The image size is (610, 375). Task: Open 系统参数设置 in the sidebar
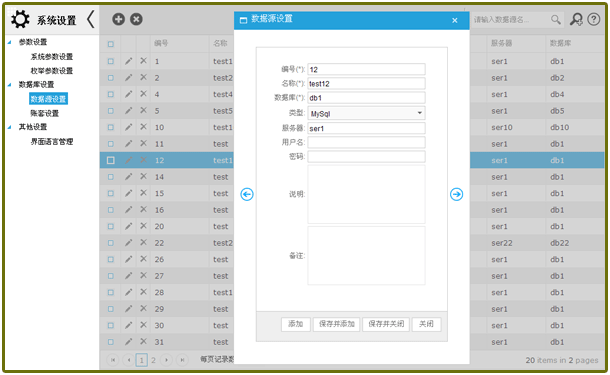point(52,57)
